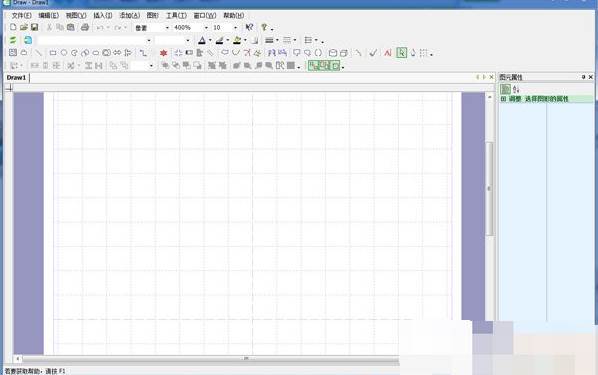Click the Save disk icon

(x=34, y=27)
